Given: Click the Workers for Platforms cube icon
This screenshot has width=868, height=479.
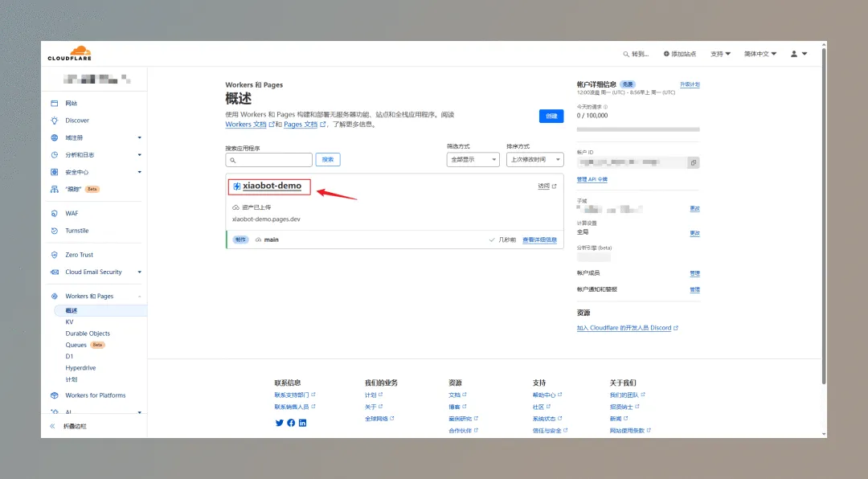Looking at the screenshot, I should coord(55,395).
